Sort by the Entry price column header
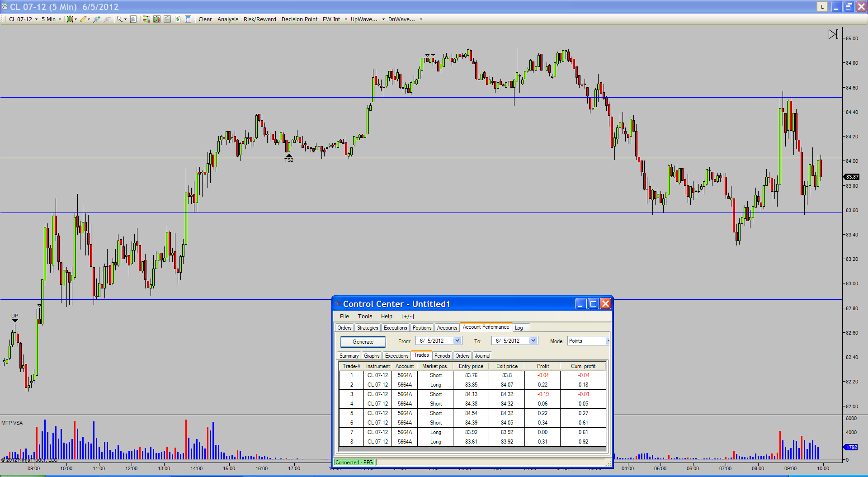Image resolution: width=868 pixels, height=477 pixels. pyautogui.click(x=471, y=366)
